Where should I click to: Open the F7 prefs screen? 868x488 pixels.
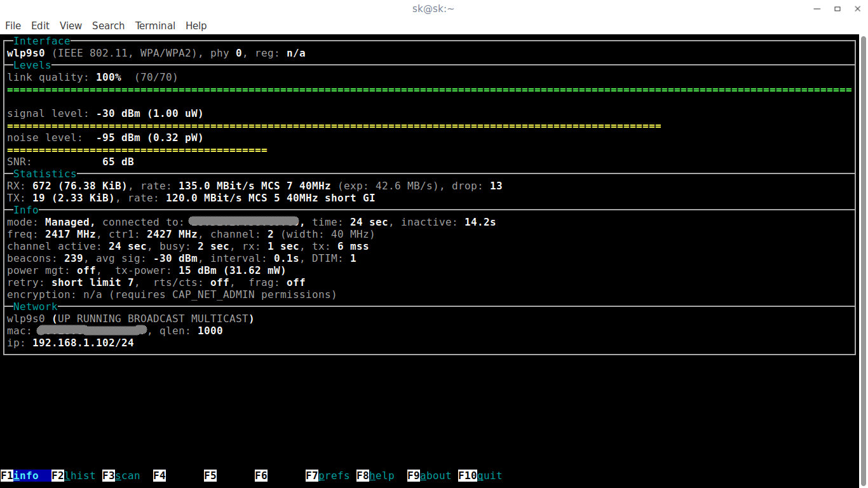[328, 475]
